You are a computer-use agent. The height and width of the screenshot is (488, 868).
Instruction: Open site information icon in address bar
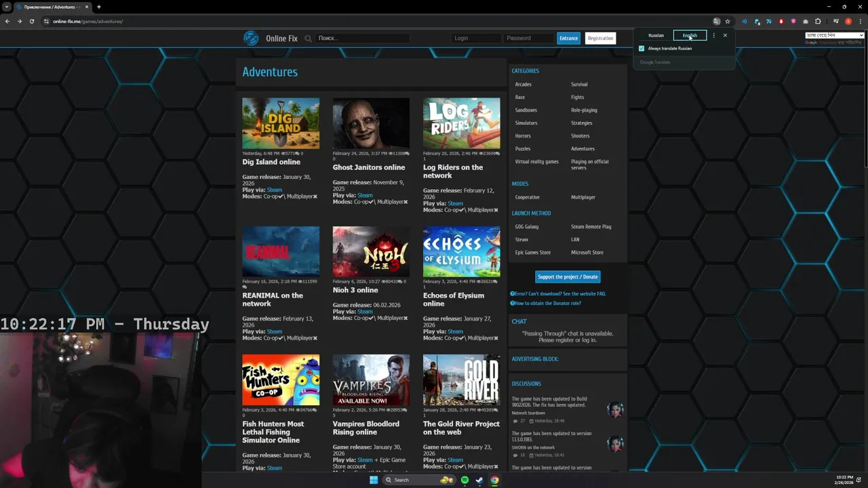pos(46,21)
